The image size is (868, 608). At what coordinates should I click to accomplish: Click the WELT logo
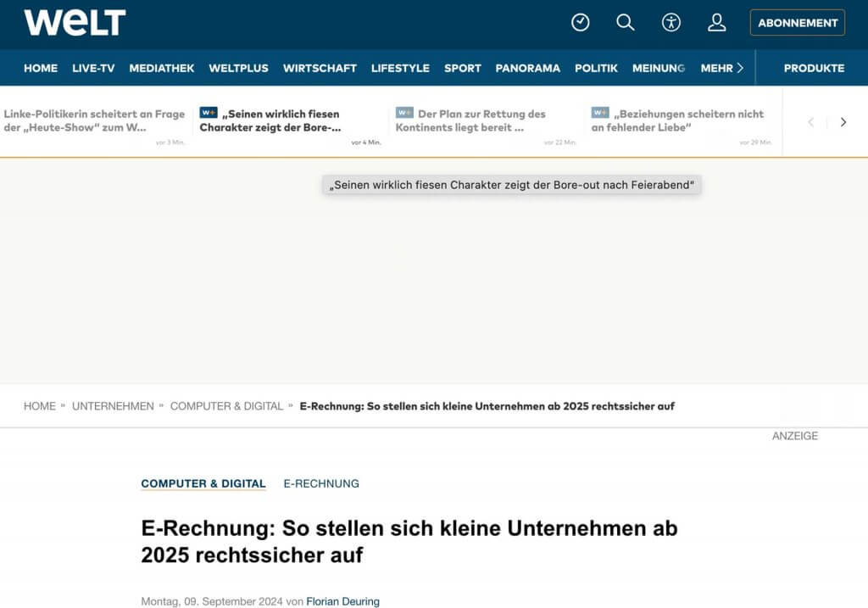click(x=75, y=23)
